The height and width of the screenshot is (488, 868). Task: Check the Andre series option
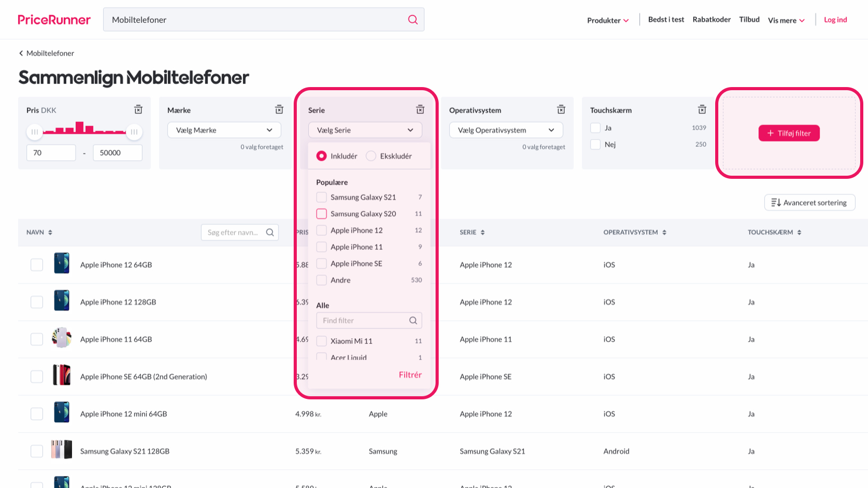(x=321, y=280)
